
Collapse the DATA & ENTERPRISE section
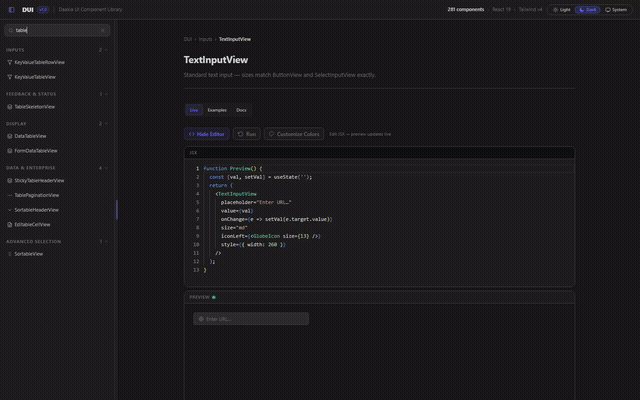coord(106,168)
